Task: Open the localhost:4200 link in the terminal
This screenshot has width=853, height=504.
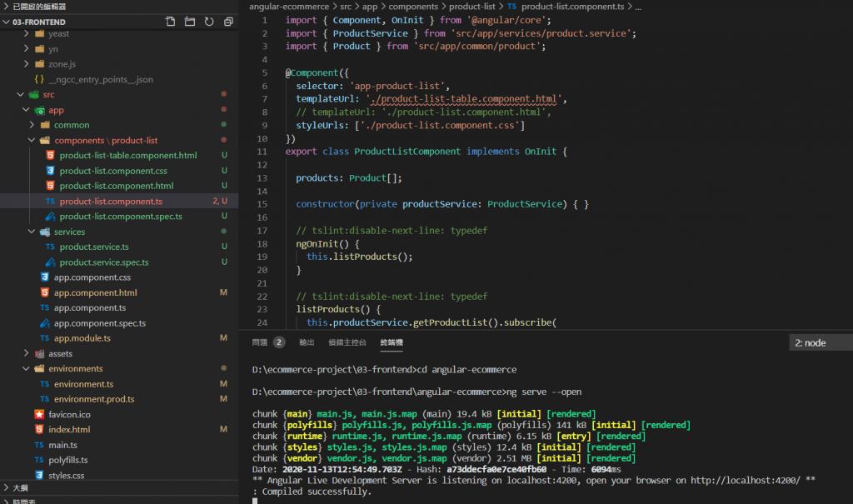Action: (x=746, y=481)
